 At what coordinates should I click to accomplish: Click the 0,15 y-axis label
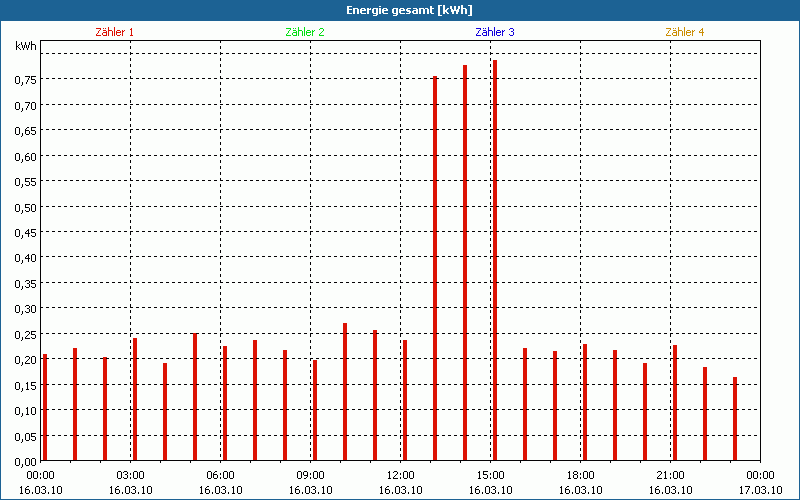coord(26,385)
